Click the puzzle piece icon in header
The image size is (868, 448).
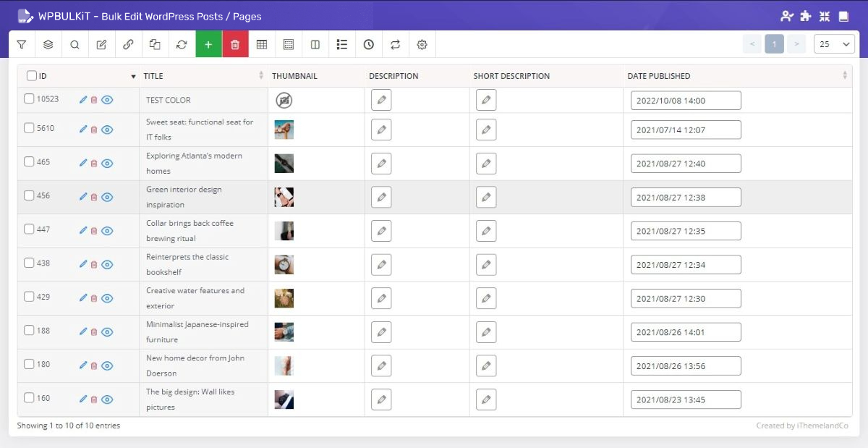point(806,16)
